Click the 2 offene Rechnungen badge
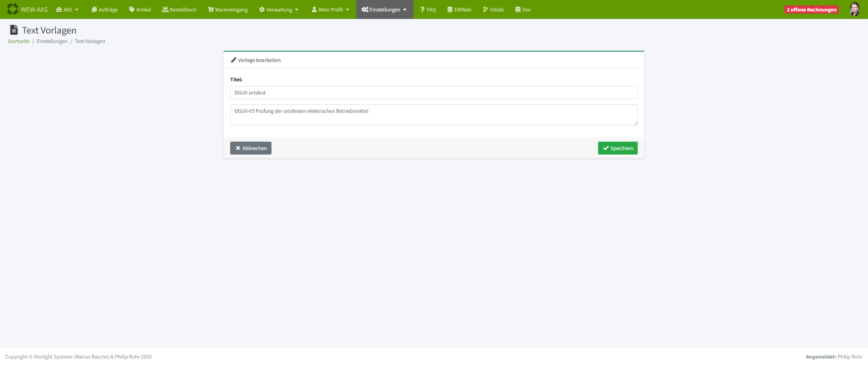 811,10
